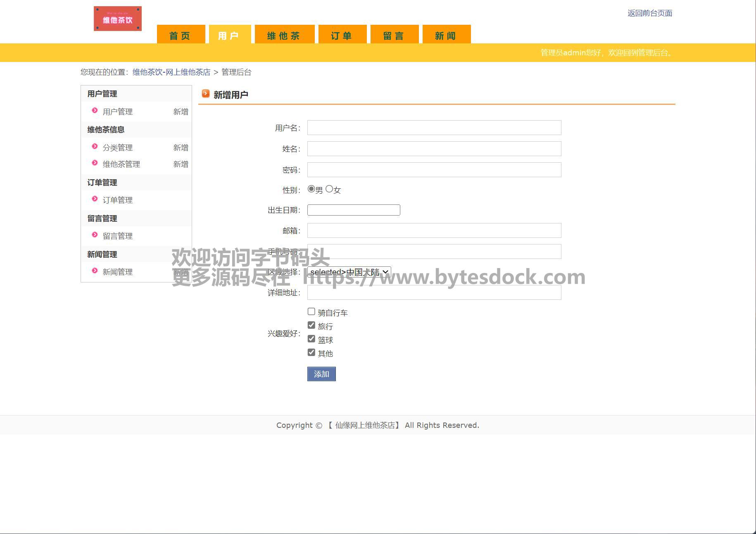Select the 女 gender radio button
The image size is (756, 534).
coord(329,189)
